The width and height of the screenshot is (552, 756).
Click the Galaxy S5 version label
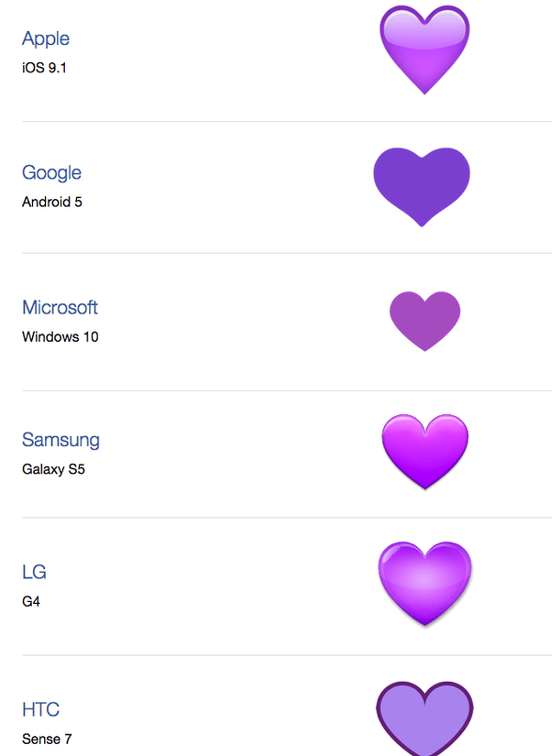(53, 469)
